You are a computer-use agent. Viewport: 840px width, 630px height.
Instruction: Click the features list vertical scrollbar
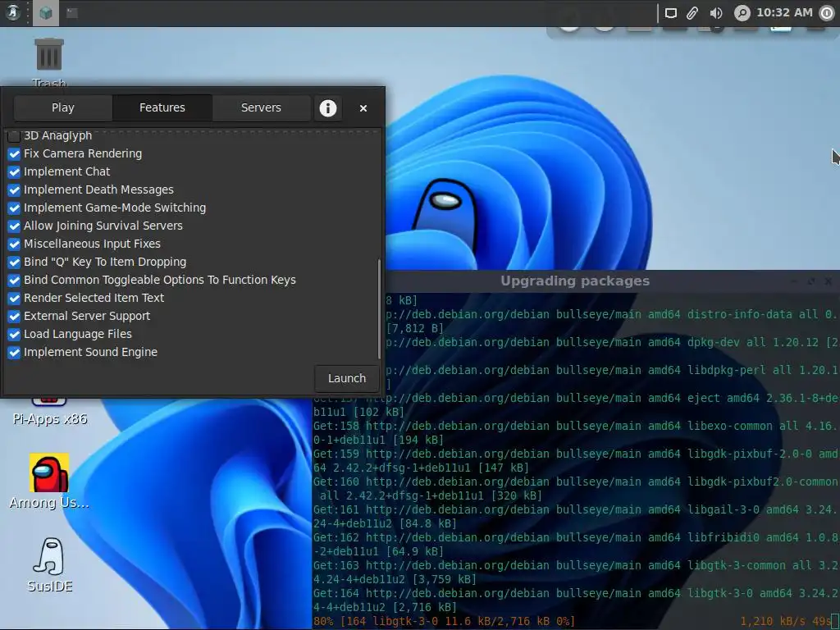(x=379, y=309)
